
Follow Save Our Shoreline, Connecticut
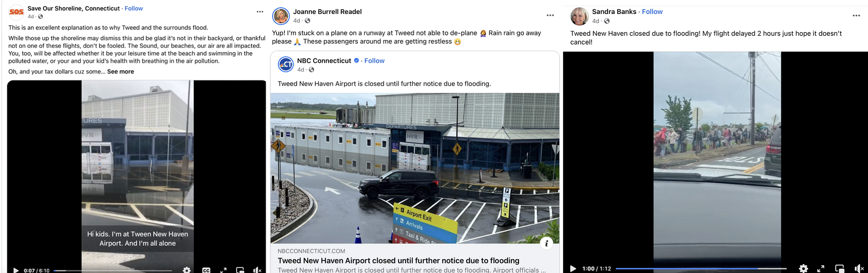[x=134, y=8]
